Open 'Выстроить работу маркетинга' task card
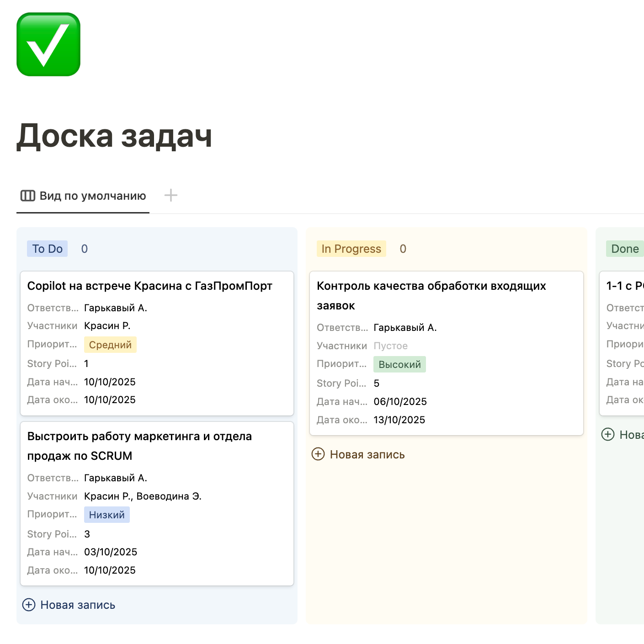The width and height of the screenshot is (644, 644). point(139,446)
